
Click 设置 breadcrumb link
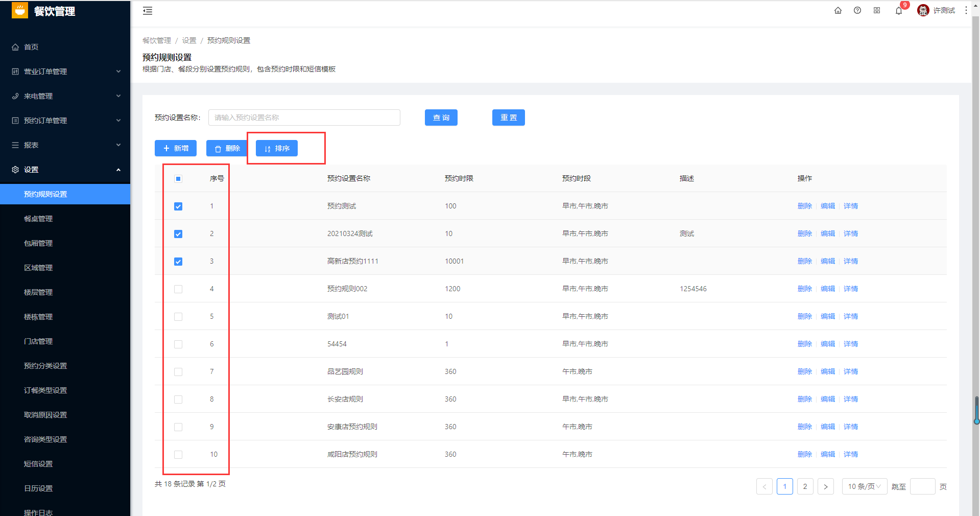coord(189,40)
